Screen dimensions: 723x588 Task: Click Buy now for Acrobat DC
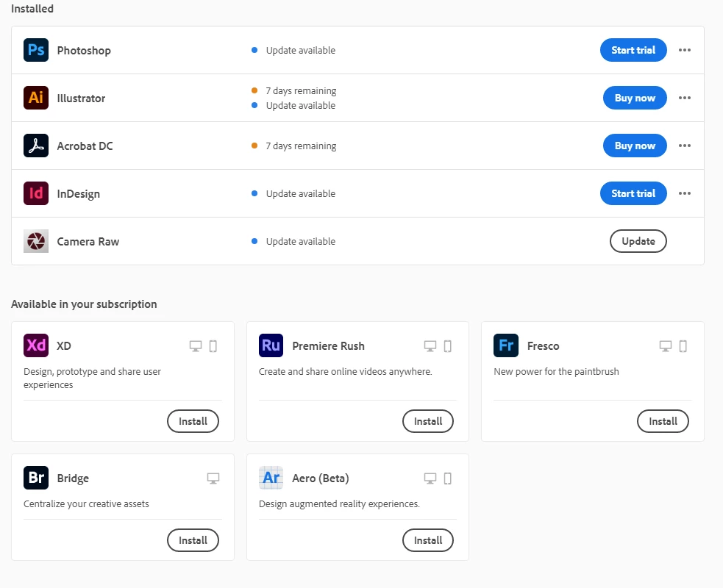[635, 146]
